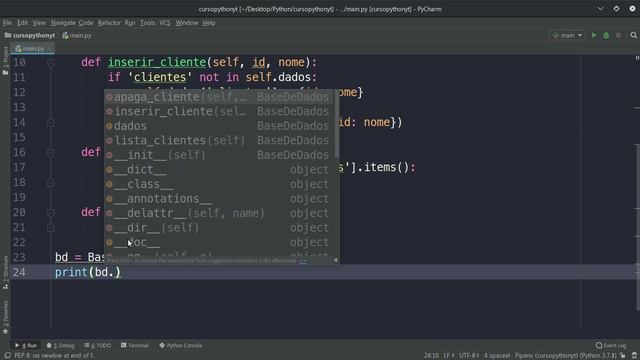Image resolution: width=640 pixels, height=360 pixels.
Task: Choose __delattr__(self, name) completion suggestion
Action: point(220,213)
